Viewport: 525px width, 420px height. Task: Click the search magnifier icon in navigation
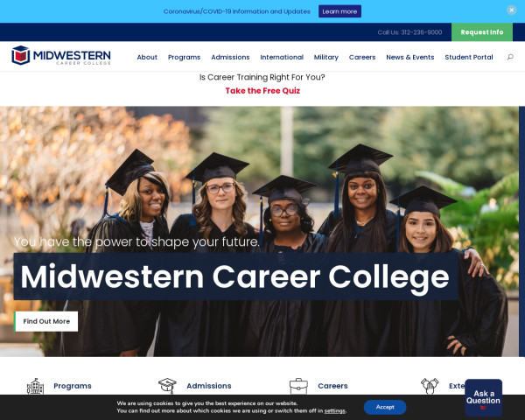(x=510, y=57)
